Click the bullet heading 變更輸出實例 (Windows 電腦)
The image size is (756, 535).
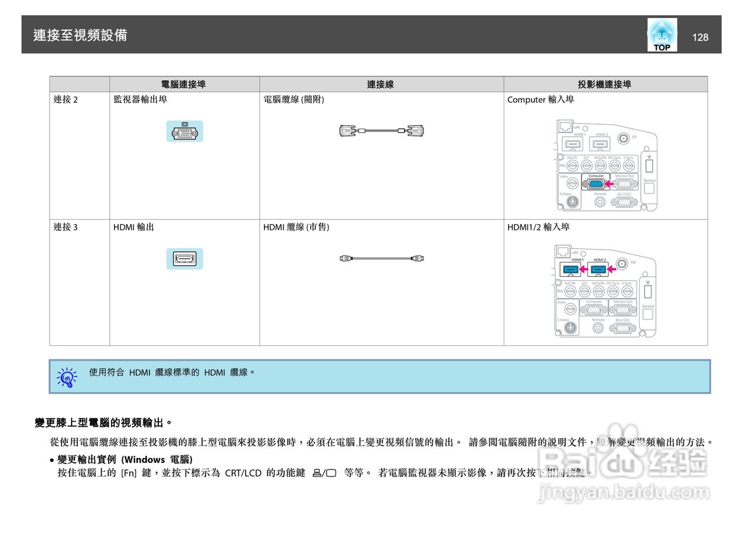point(125,459)
